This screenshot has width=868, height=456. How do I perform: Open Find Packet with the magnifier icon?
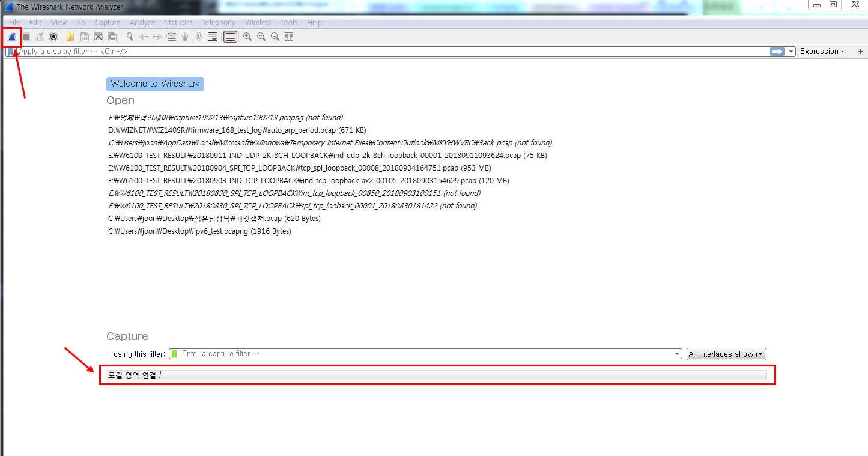(x=129, y=37)
